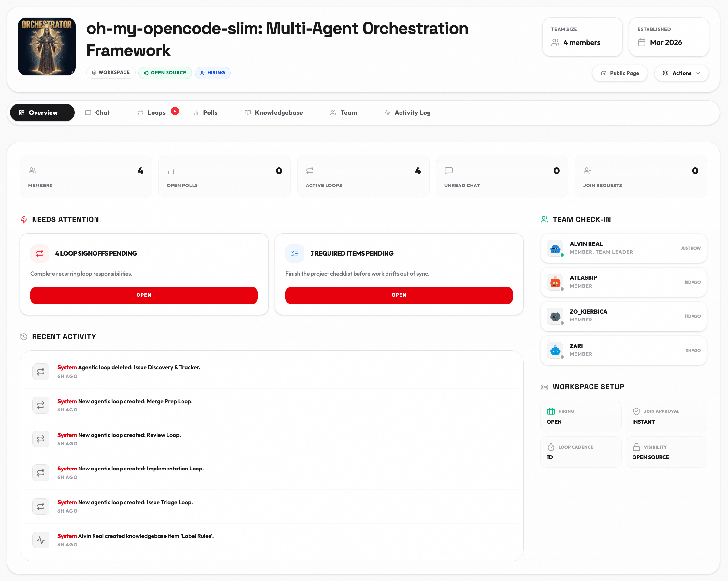Viewport: 728px width, 581px height.
Task: Click the checklist icon on Required Items Pending card
Action: [x=295, y=253]
